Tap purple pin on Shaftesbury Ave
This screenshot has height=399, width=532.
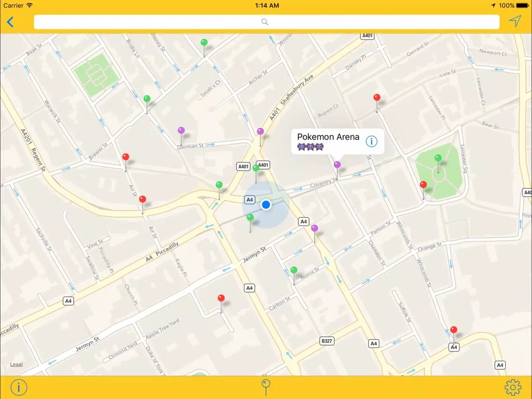(x=260, y=132)
